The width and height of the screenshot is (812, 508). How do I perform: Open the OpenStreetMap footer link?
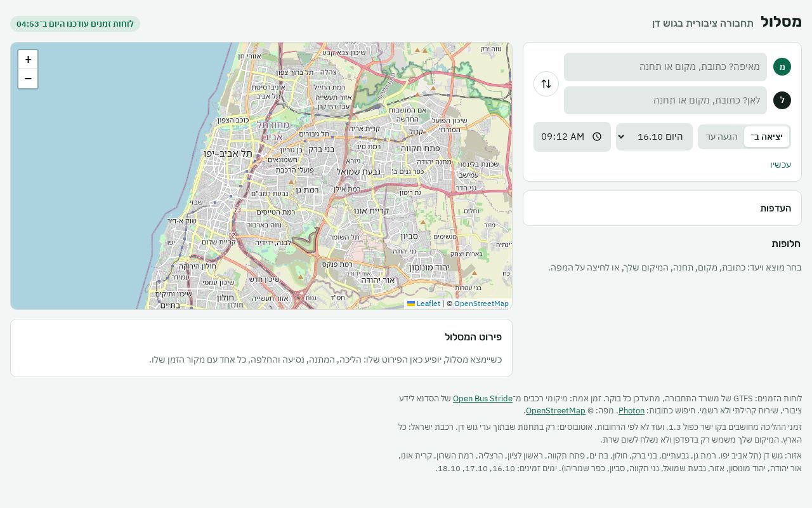point(555,411)
